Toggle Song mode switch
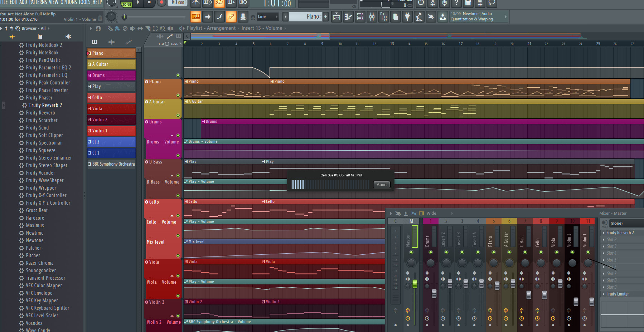The image size is (644, 332). tap(126, 4)
